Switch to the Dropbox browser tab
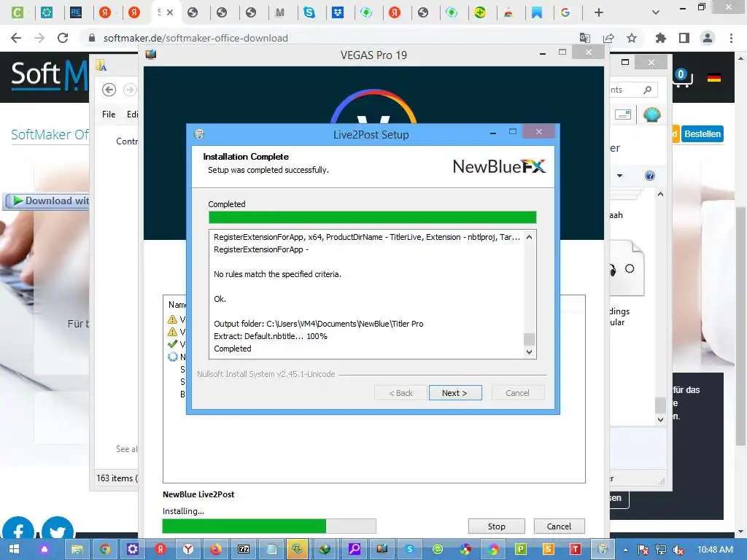The width and height of the screenshot is (747, 560). [x=338, y=12]
